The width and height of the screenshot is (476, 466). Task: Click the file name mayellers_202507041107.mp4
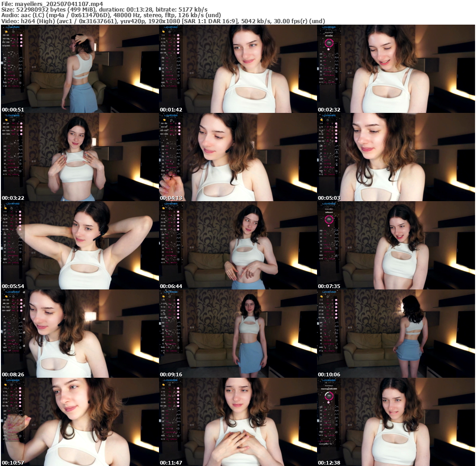pos(59,4)
